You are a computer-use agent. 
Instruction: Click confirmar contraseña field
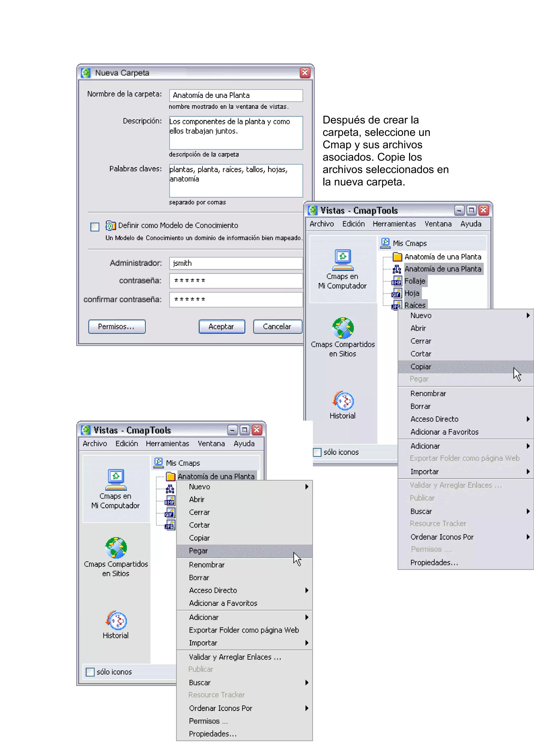236,300
